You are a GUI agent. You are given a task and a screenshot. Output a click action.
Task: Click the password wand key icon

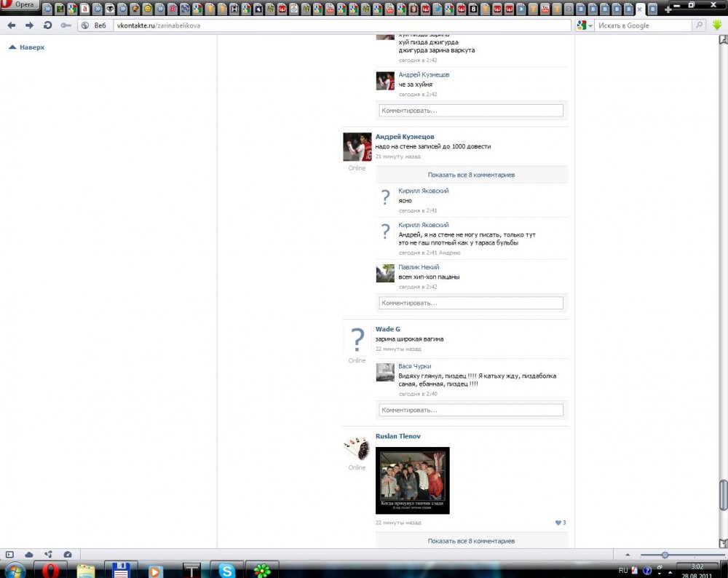click(66, 25)
